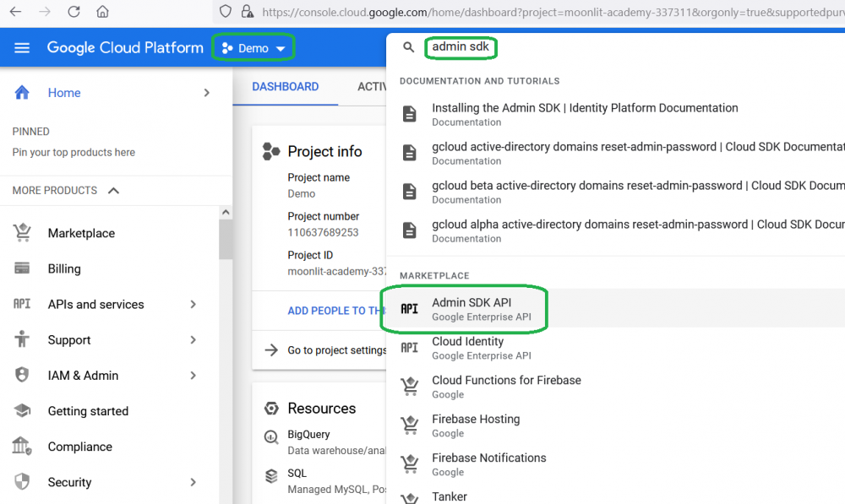The image size is (845, 504).
Task: Collapse the MORE PRODUCTS section
Action: coord(113,191)
